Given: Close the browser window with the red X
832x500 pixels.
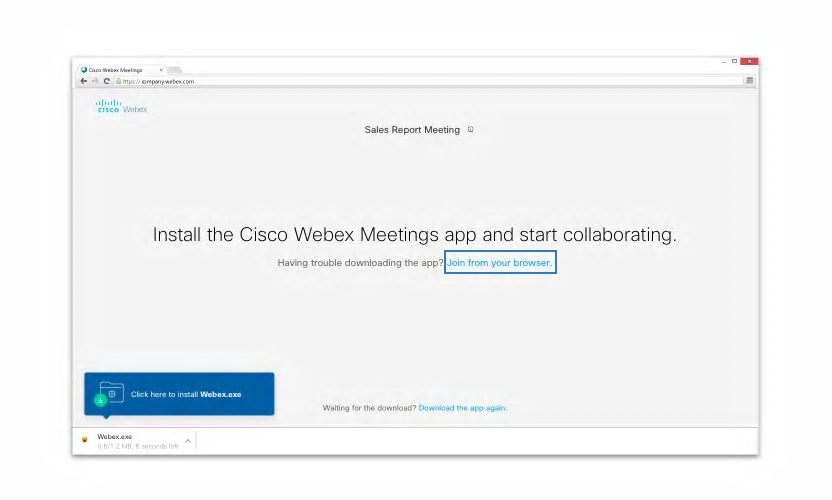Looking at the screenshot, I should 749,61.
